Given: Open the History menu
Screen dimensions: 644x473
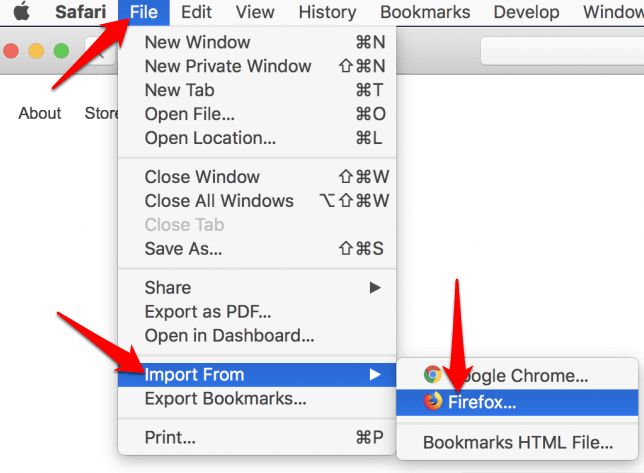Looking at the screenshot, I should click(327, 12).
